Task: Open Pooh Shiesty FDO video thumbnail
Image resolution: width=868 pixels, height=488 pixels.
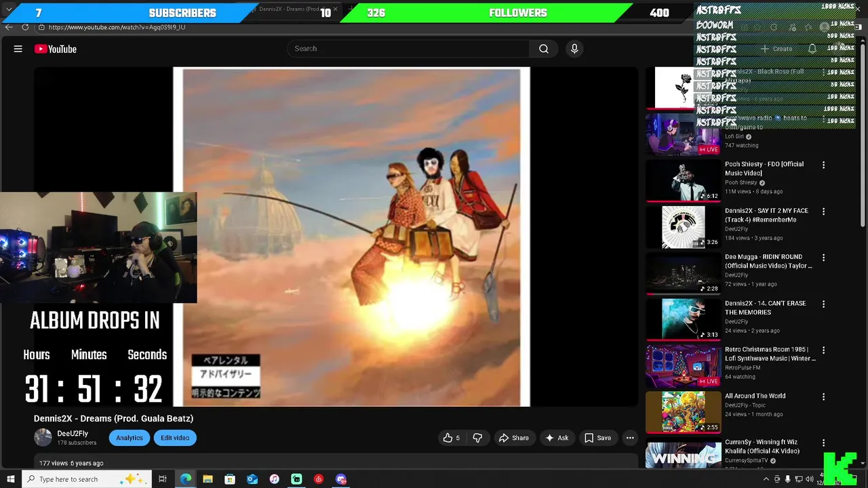Action: 683,180
